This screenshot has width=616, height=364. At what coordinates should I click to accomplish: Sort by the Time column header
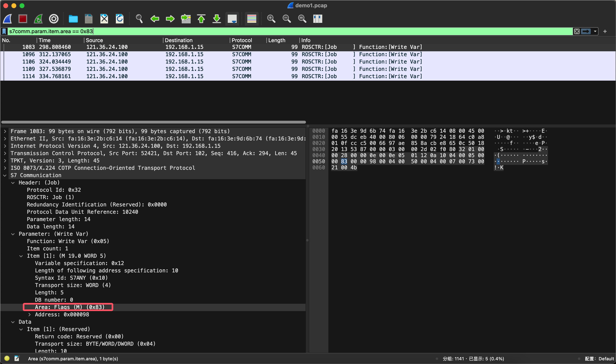coord(60,40)
